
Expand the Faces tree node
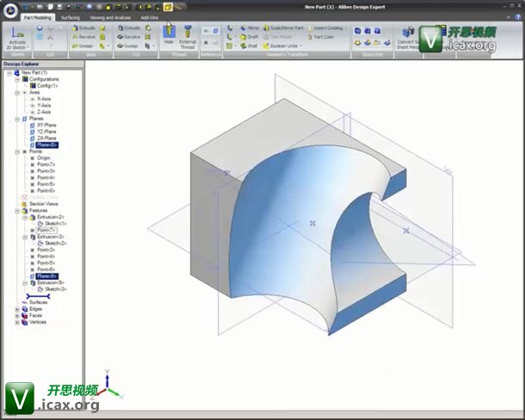17,316
